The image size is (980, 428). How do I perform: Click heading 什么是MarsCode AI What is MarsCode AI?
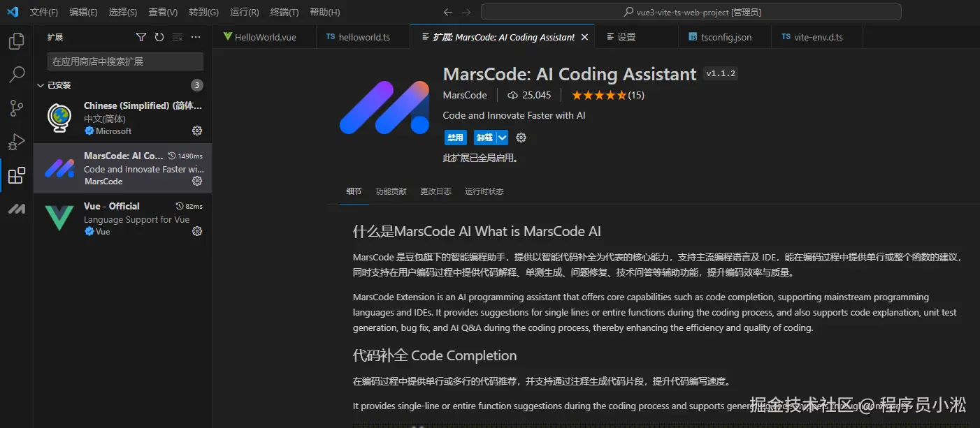pyautogui.click(x=477, y=231)
